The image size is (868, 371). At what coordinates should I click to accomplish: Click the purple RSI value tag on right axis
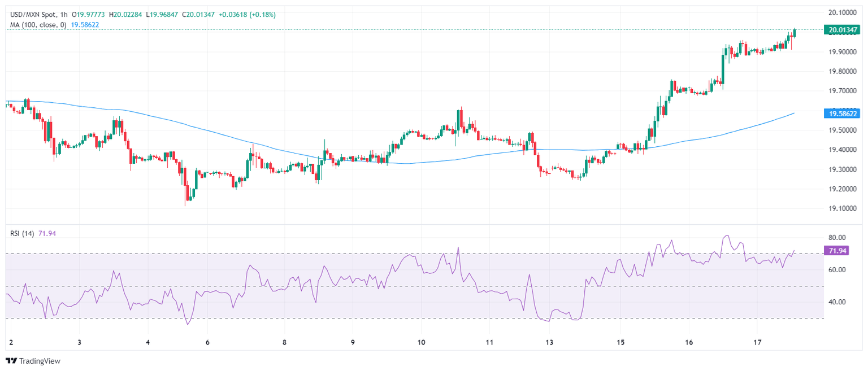click(837, 251)
